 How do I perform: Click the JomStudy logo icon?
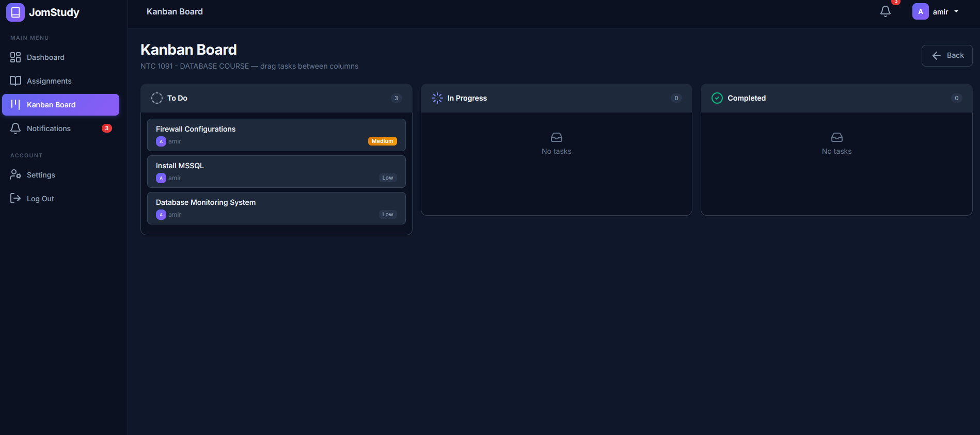pyautogui.click(x=15, y=12)
